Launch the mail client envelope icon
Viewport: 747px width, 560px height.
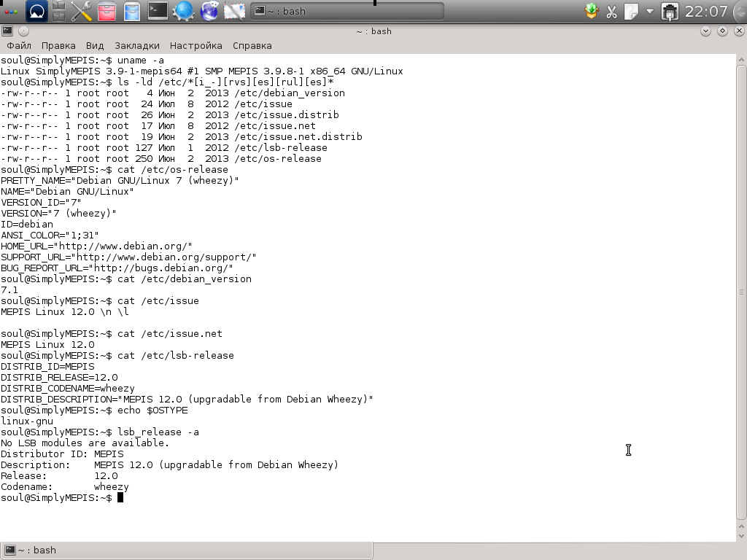click(235, 11)
